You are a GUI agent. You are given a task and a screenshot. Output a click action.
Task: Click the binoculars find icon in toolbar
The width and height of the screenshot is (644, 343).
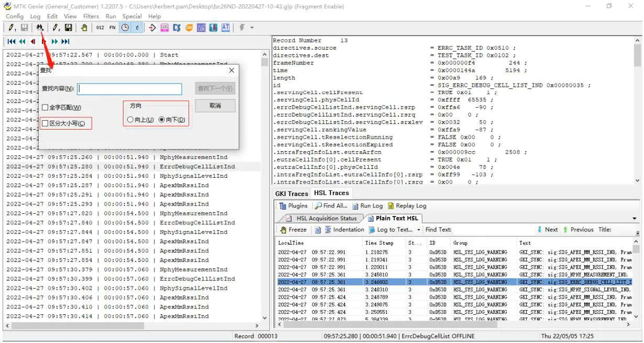point(40,28)
